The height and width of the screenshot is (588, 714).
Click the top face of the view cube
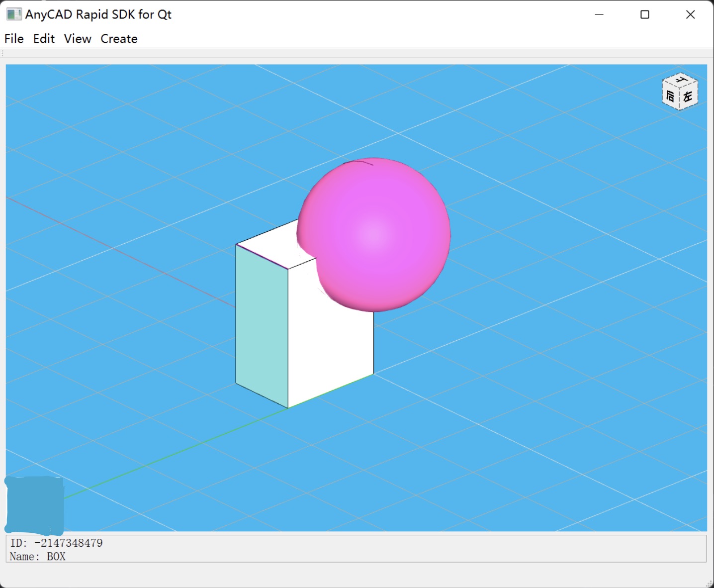click(681, 79)
